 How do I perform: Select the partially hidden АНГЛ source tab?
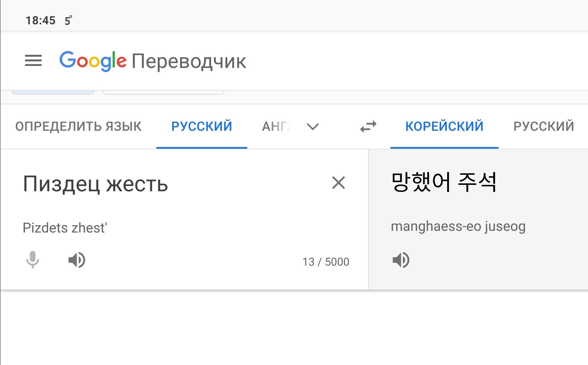(x=276, y=126)
